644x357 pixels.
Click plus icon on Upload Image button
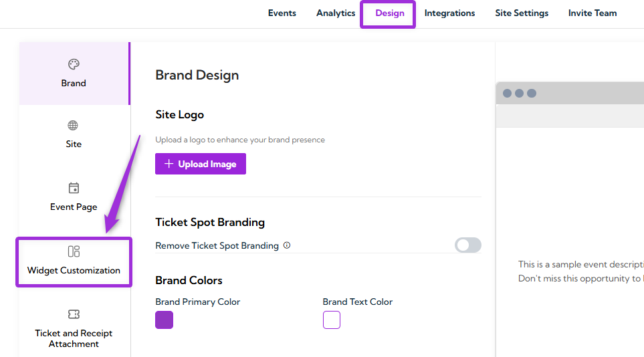[x=169, y=164]
